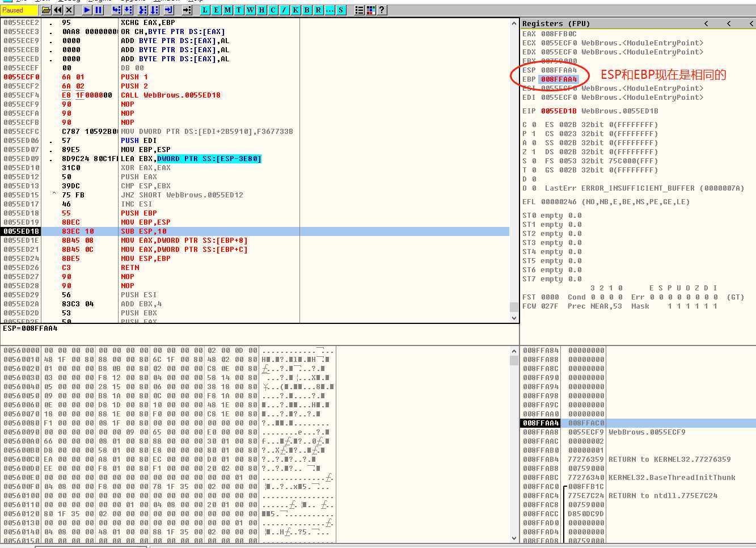Click the dump pane scrollbar up arrow
Screen dimensions: 756x548
pos(514,351)
